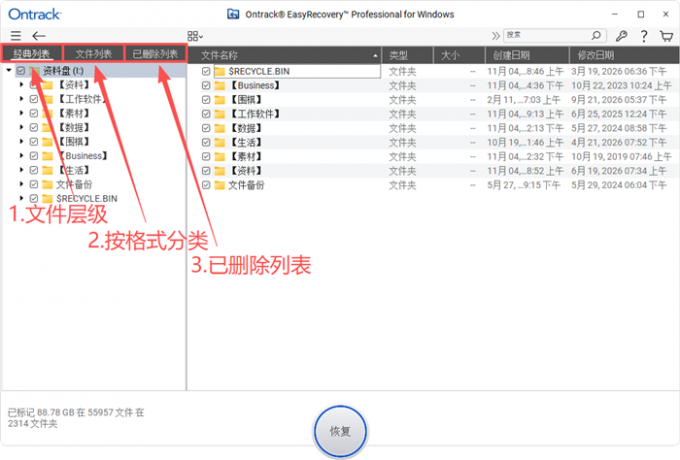Click the title bar application icon
Viewport: 680px width, 460px height.
pos(233,14)
